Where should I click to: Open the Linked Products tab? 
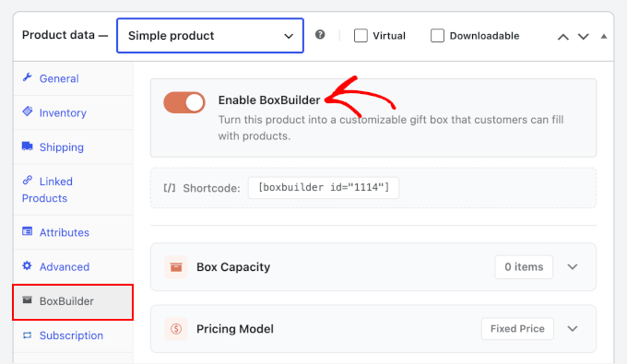(x=73, y=190)
